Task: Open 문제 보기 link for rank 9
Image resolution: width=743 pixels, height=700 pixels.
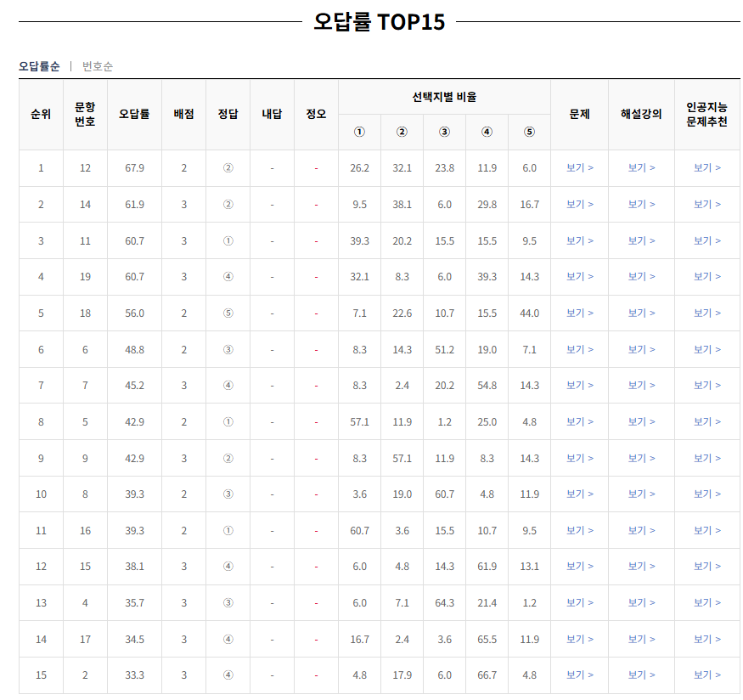Action: [579, 458]
